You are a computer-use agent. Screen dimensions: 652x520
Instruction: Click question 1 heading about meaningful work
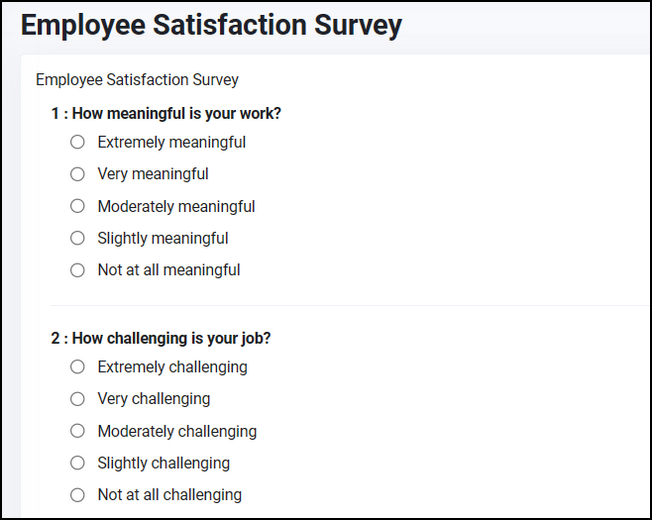tap(166, 113)
